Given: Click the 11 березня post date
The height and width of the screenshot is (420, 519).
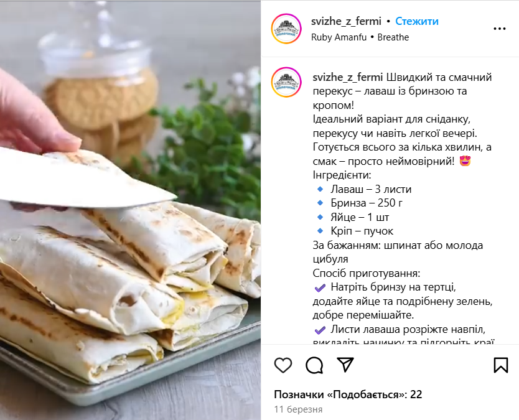Looking at the screenshot, I should (298, 409).
